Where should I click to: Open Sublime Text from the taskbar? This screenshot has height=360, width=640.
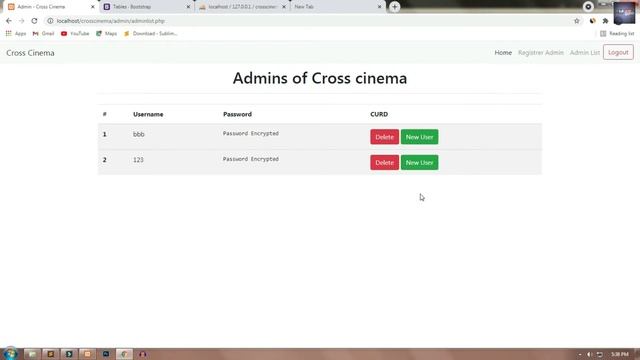tap(51, 354)
